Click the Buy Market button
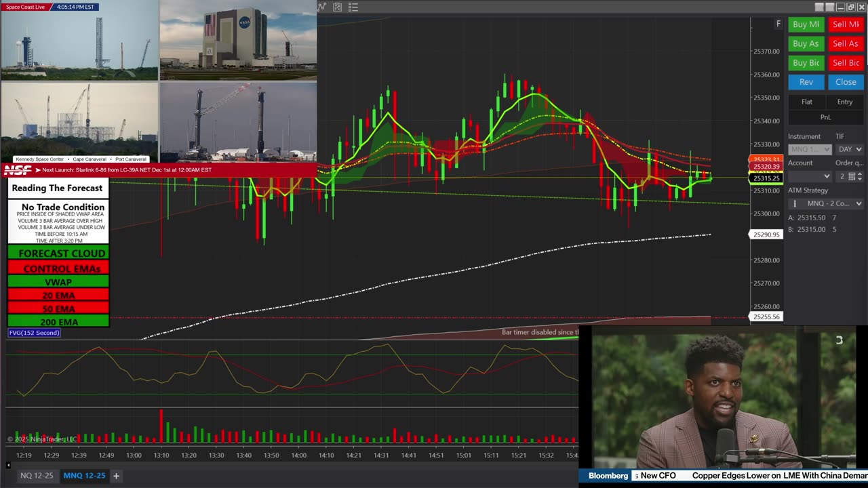 tap(806, 24)
